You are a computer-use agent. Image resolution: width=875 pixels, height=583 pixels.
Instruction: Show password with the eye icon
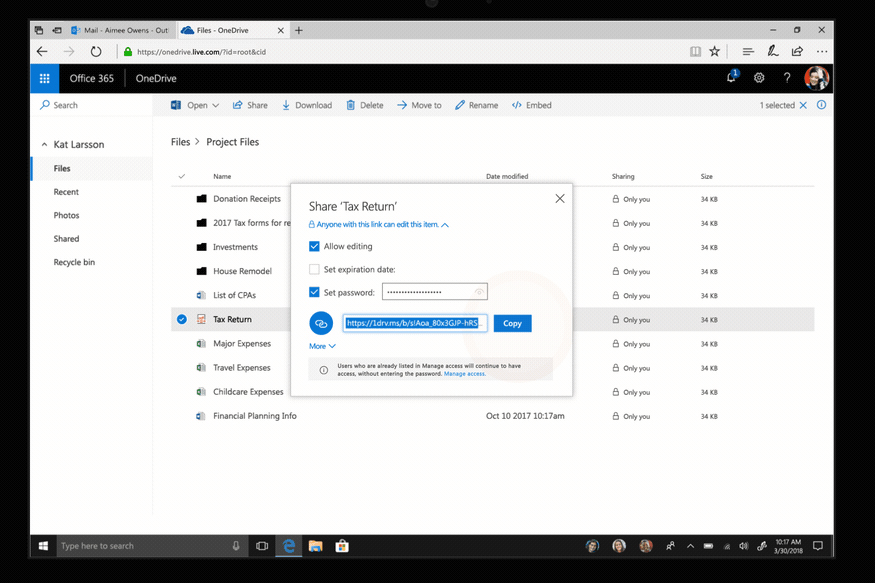coord(479,292)
